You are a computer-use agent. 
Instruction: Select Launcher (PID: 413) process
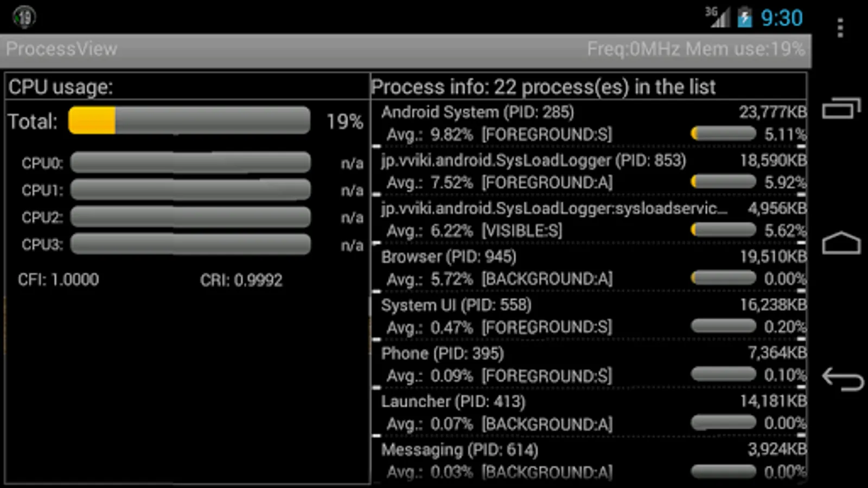pos(589,412)
